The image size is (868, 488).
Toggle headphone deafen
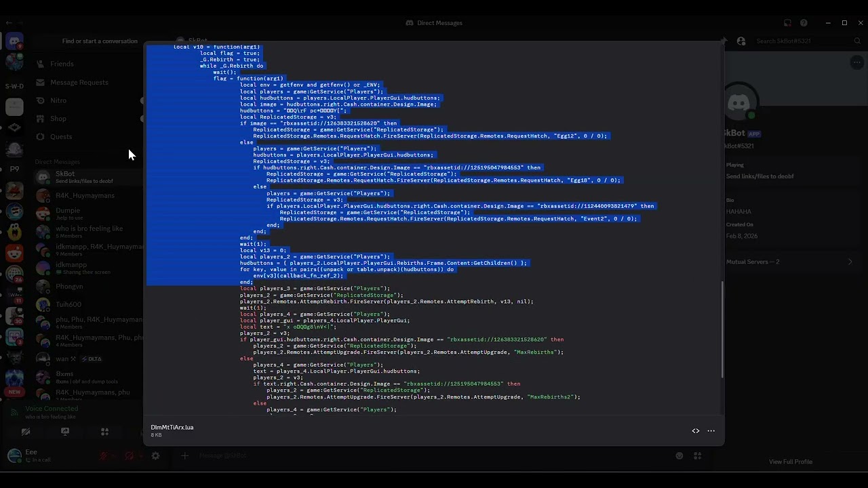click(x=130, y=456)
